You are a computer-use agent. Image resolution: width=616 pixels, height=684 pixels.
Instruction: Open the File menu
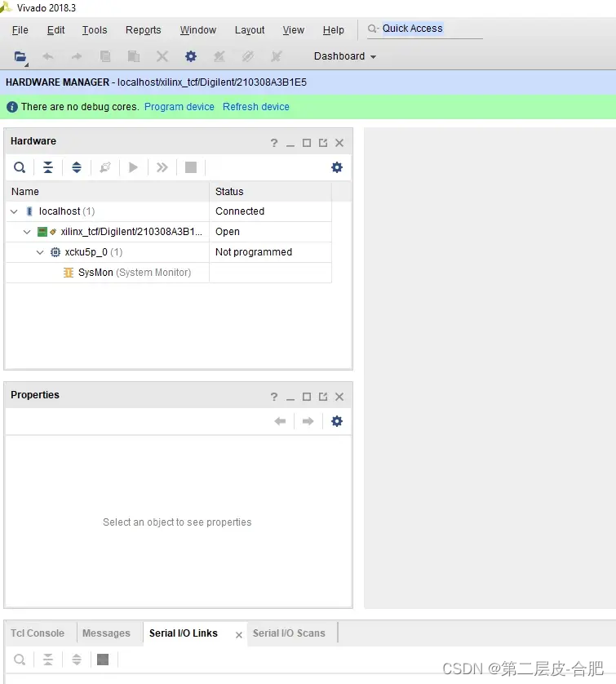[x=20, y=30]
